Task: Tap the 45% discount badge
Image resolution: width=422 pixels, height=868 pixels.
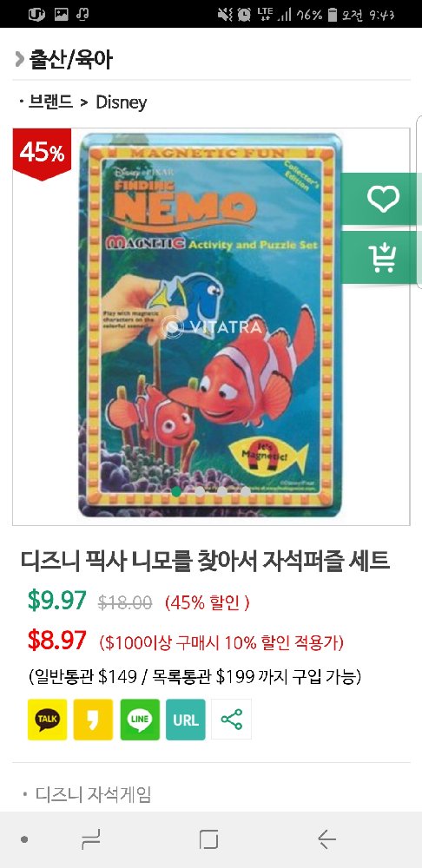Action: [x=42, y=154]
